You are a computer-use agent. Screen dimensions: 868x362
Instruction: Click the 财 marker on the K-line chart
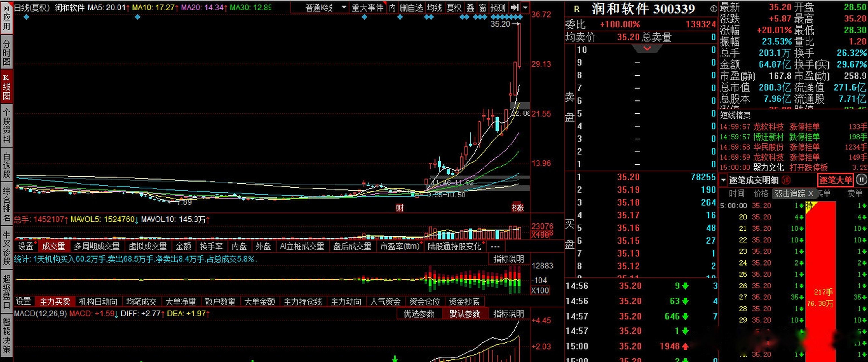pos(400,208)
